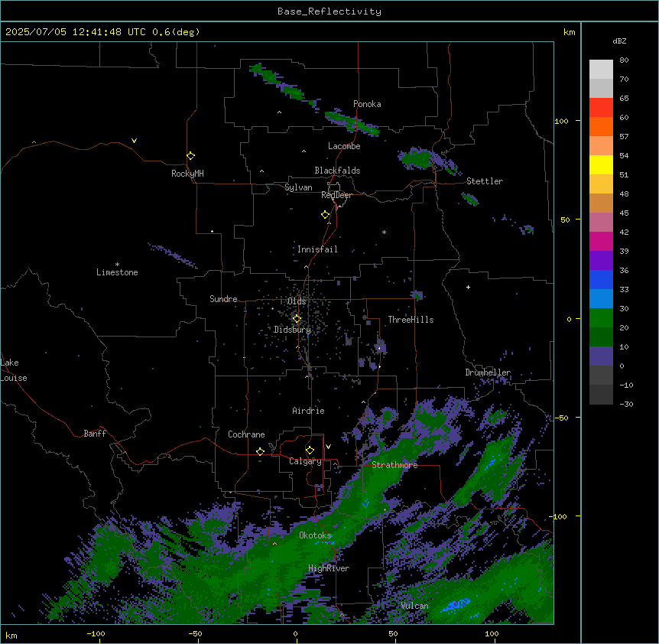Click the -50 tick label on the bottom axis
The height and width of the screenshot is (644, 659).
coord(195,633)
